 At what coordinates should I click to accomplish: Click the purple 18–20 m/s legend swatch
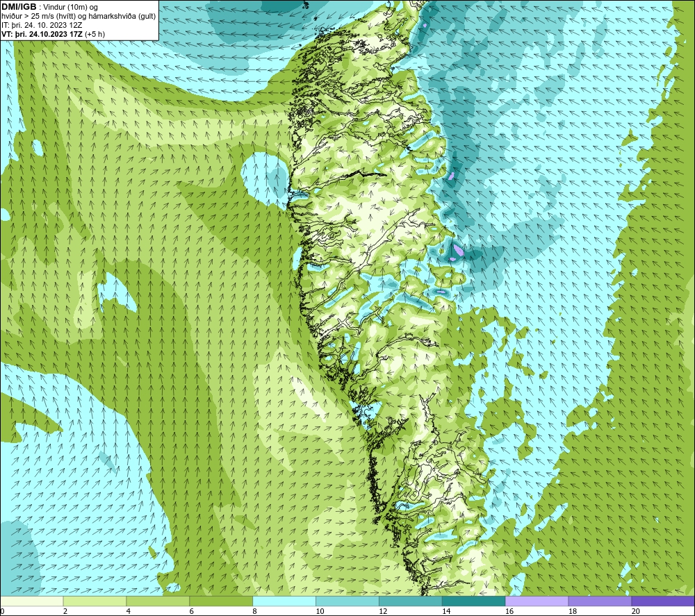(600, 601)
